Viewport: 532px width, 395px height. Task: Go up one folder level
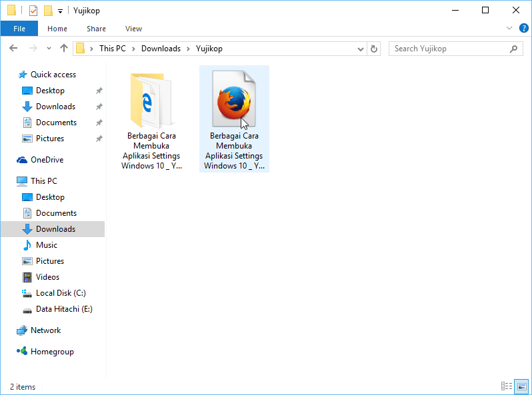click(64, 49)
